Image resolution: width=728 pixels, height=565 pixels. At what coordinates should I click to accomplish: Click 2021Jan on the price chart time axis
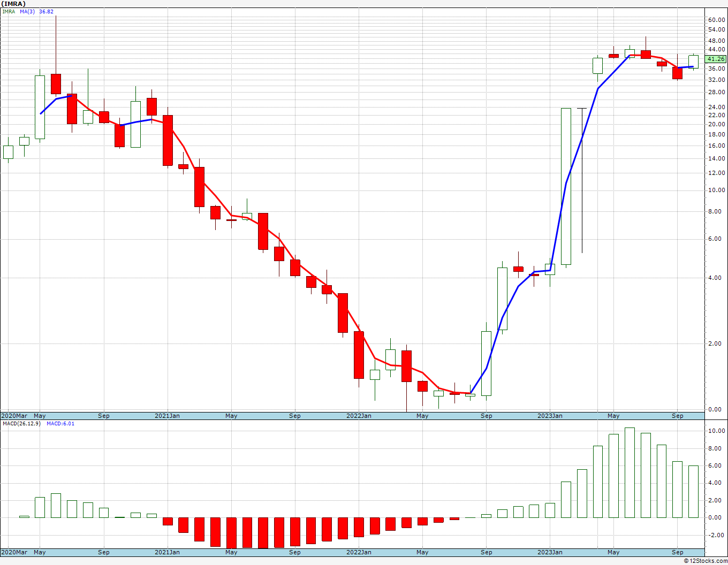point(168,416)
